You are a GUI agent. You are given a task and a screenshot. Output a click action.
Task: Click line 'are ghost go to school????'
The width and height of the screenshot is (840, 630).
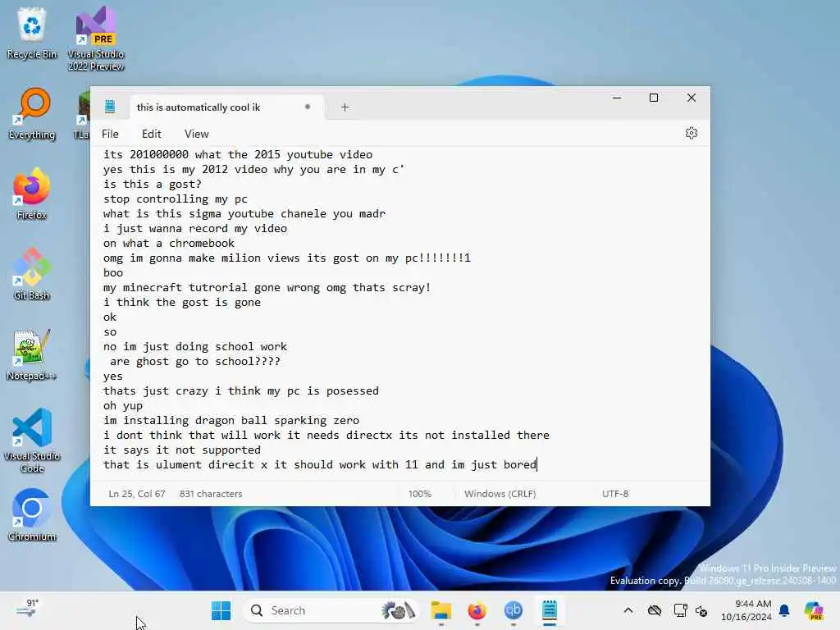(195, 361)
